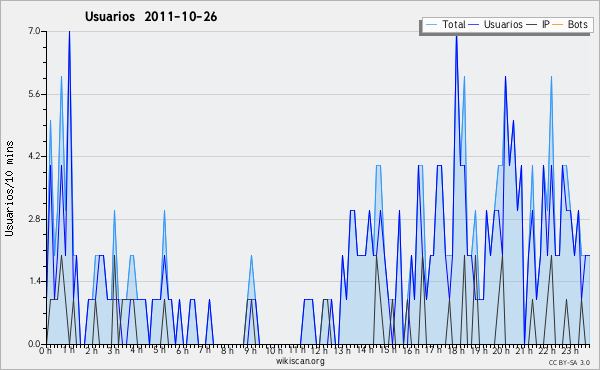Click the 7.0 y-axis value

point(34,31)
